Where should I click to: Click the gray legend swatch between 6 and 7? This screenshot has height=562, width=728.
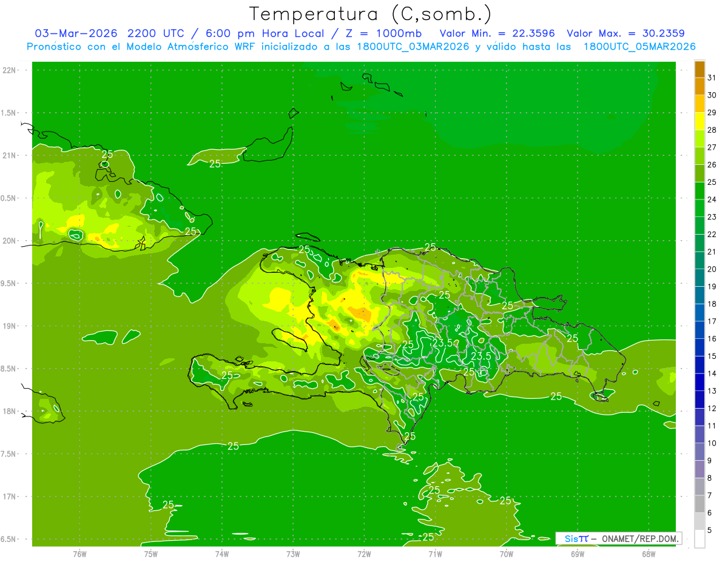click(699, 504)
